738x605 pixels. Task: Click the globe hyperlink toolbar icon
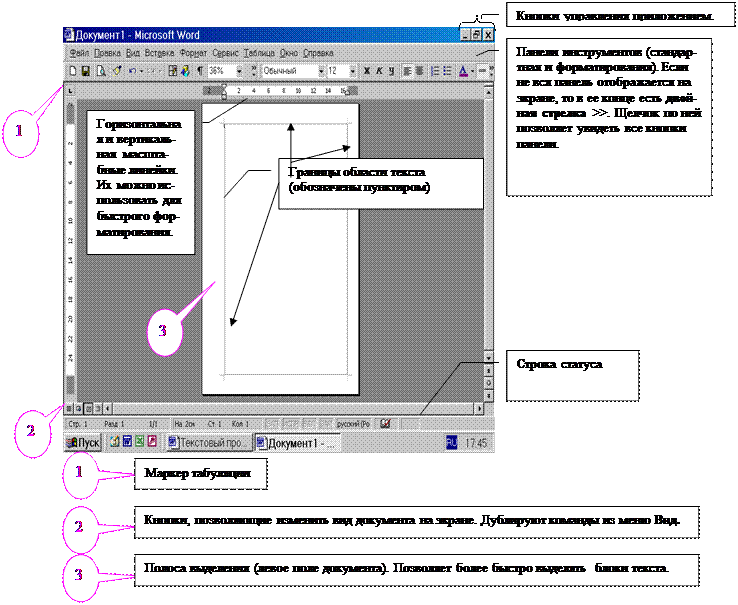pyautogui.click(x=185, y=71)
